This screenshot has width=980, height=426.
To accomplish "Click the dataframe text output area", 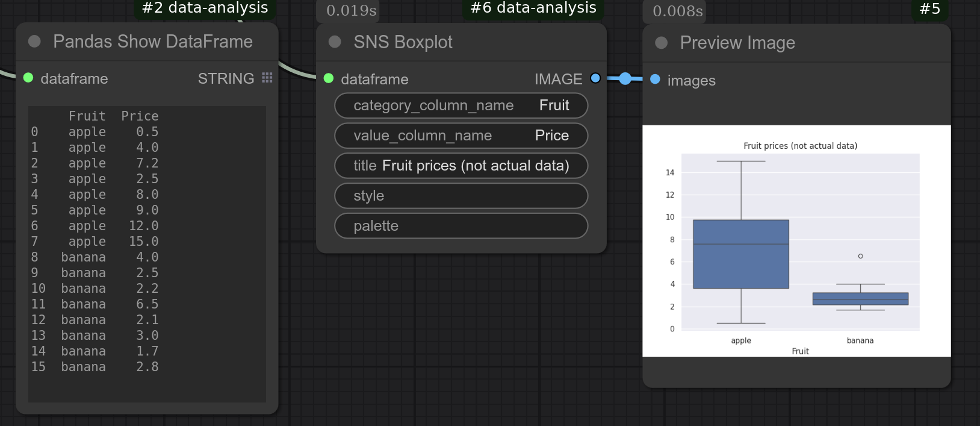I will (147, 254).
